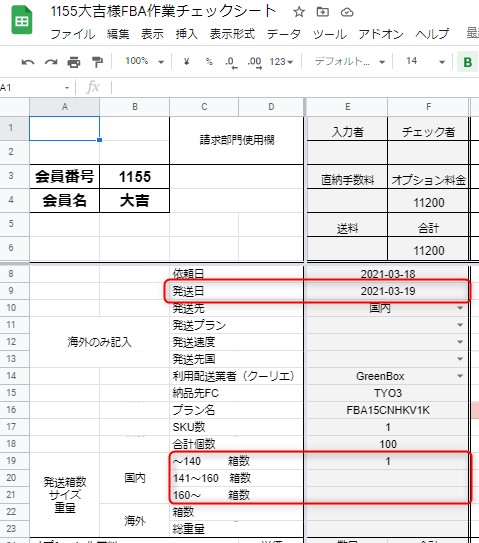
Task: Open the Google Sheets home icon
Action: [22, 21]
